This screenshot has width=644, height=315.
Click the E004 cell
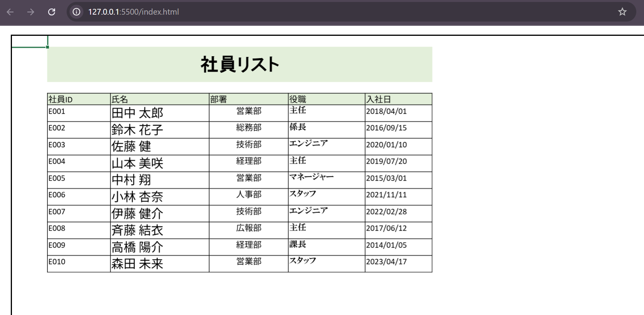79,163
